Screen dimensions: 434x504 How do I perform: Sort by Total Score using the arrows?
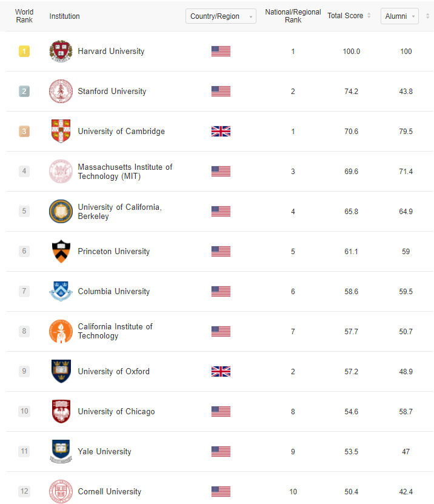tap(369, 15)
